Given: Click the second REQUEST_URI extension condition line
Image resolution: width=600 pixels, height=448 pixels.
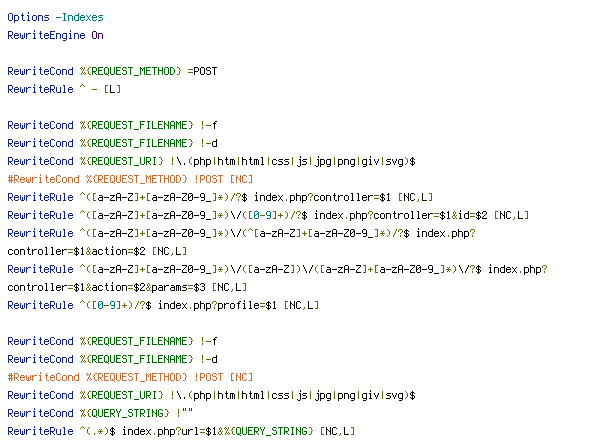Looking at the screenshot, I should coord(211,395).
